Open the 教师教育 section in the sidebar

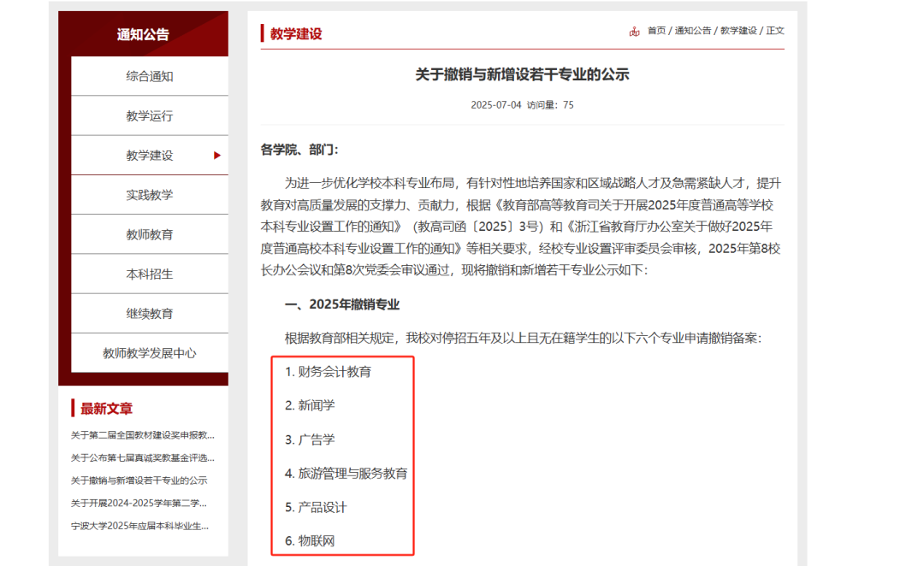149,233
